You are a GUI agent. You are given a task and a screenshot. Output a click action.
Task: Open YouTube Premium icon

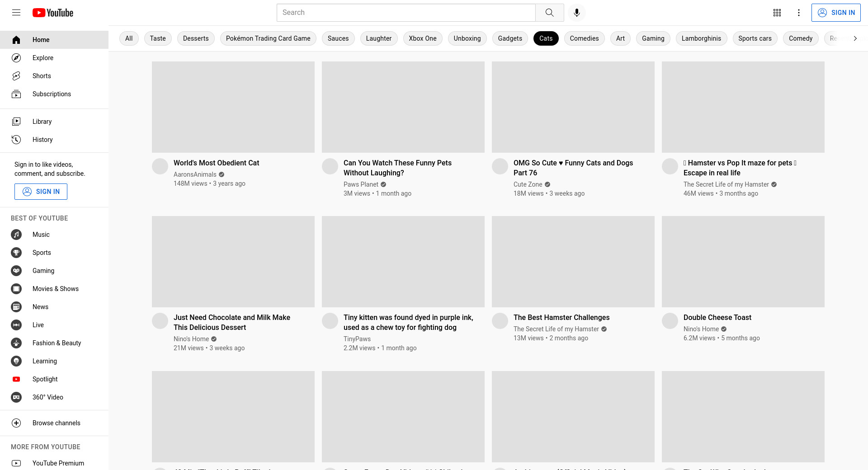point(16,463)
